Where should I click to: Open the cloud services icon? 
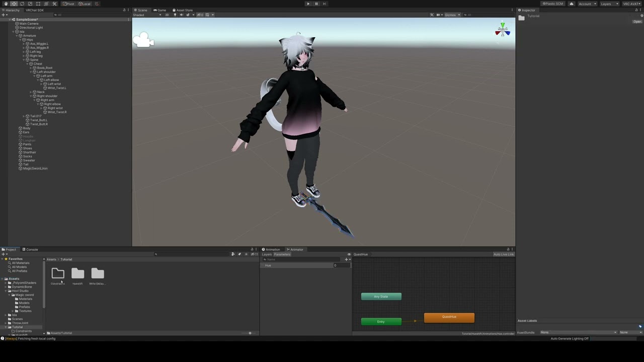[572, 4]
